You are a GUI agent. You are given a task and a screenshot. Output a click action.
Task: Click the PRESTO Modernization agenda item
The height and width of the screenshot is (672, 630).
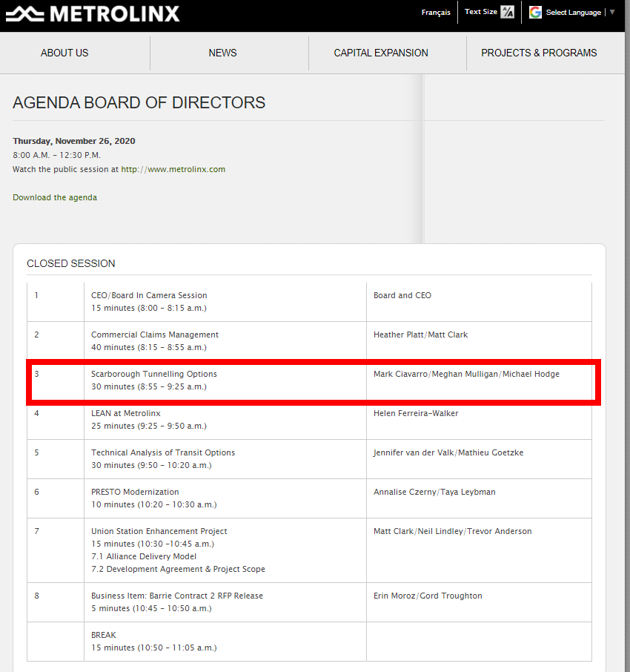click(x=135, y=492)
